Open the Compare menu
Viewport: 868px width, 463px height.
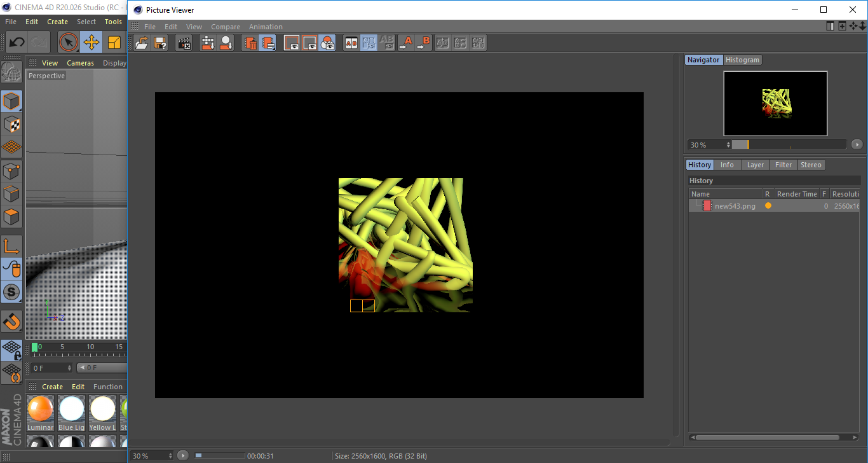click(226, 27)
